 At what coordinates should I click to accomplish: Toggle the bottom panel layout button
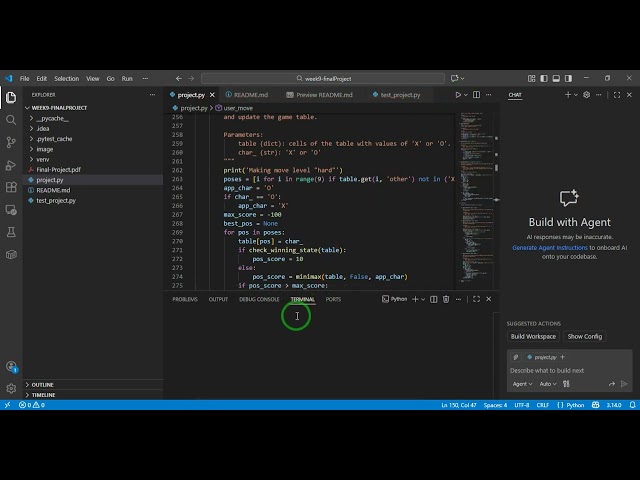(x=554, y=78)
